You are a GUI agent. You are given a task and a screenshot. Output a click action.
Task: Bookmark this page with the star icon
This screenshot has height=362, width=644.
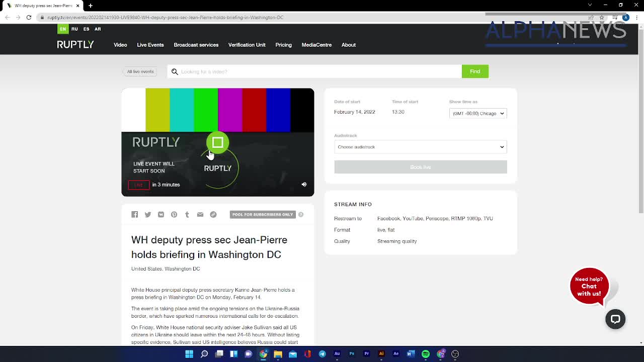[602, 18]
